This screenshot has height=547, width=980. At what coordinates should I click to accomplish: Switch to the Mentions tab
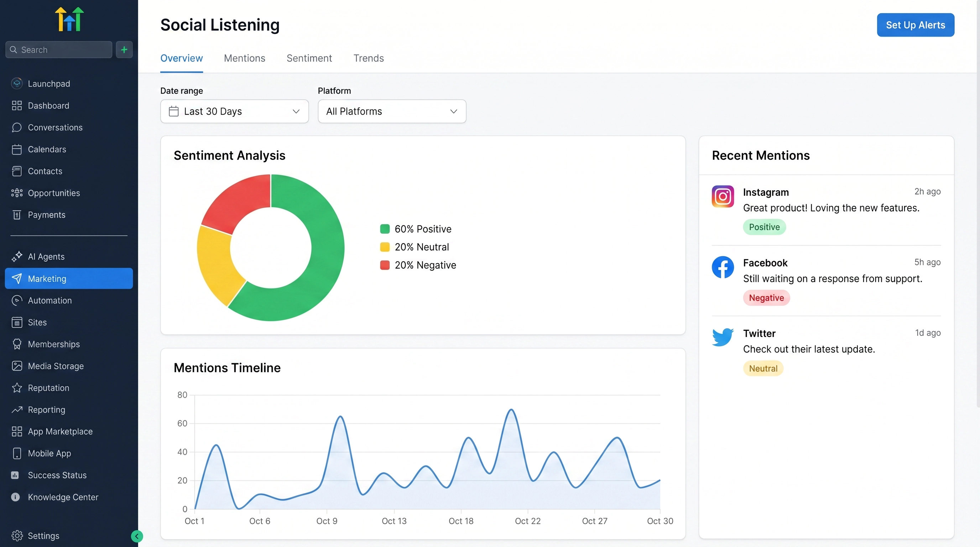tap(244, 58)
